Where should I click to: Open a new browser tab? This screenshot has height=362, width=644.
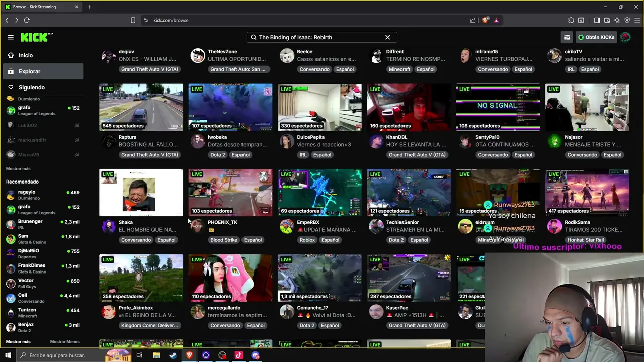[89, 7]
